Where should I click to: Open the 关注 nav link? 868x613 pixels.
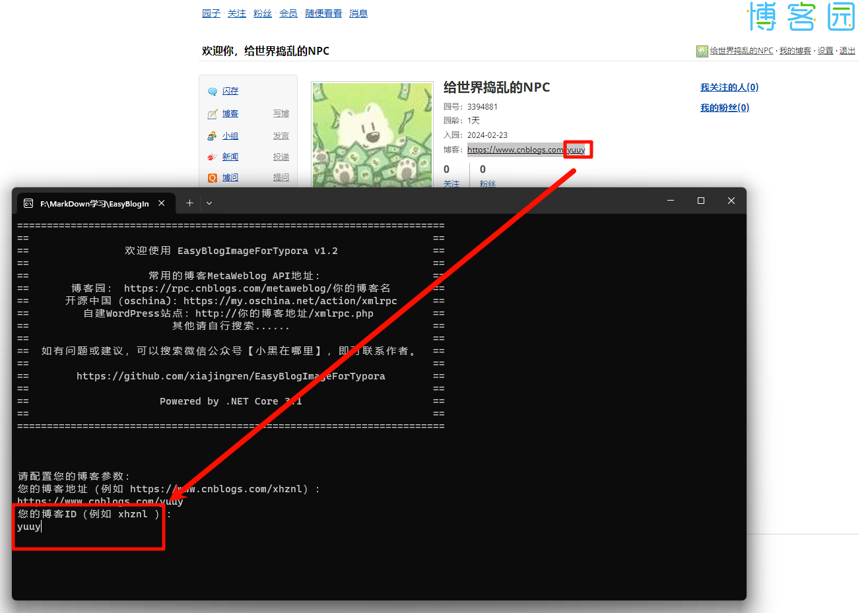tap(236, 13)
